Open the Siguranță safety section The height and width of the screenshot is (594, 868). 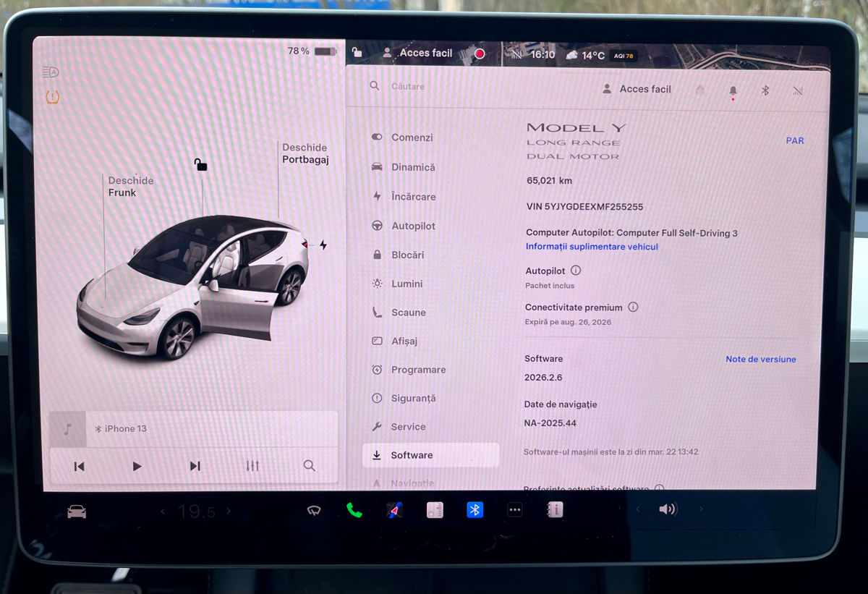point(404,398)
